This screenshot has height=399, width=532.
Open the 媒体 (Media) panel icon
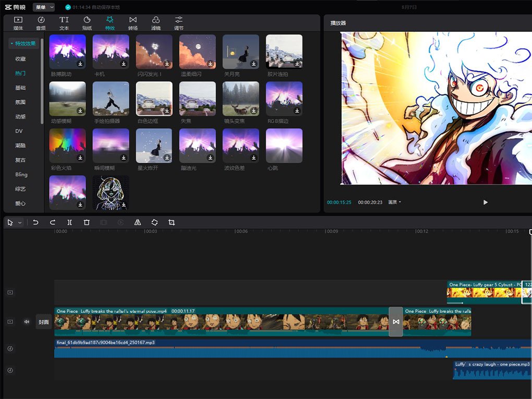(18, 22)
